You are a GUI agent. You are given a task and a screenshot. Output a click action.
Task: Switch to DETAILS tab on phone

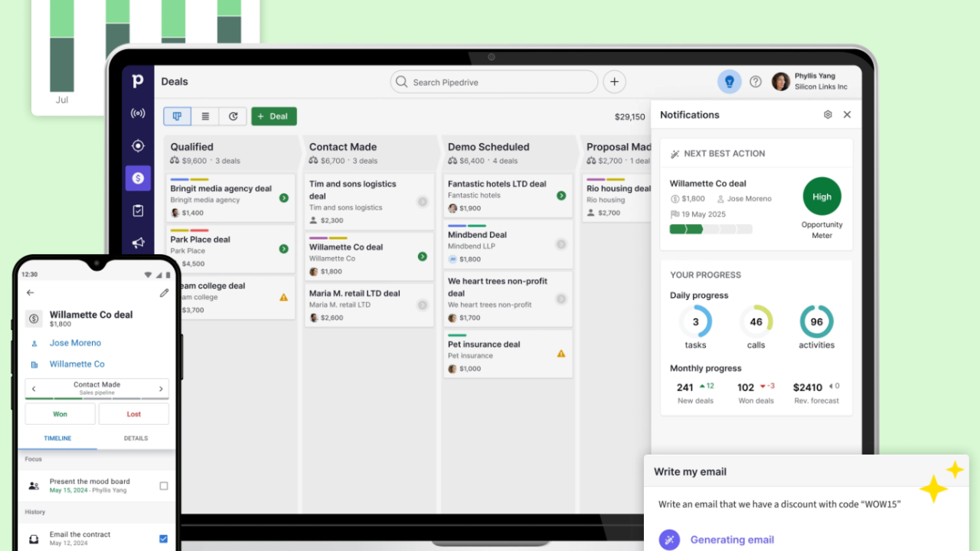tap(136, 439)
